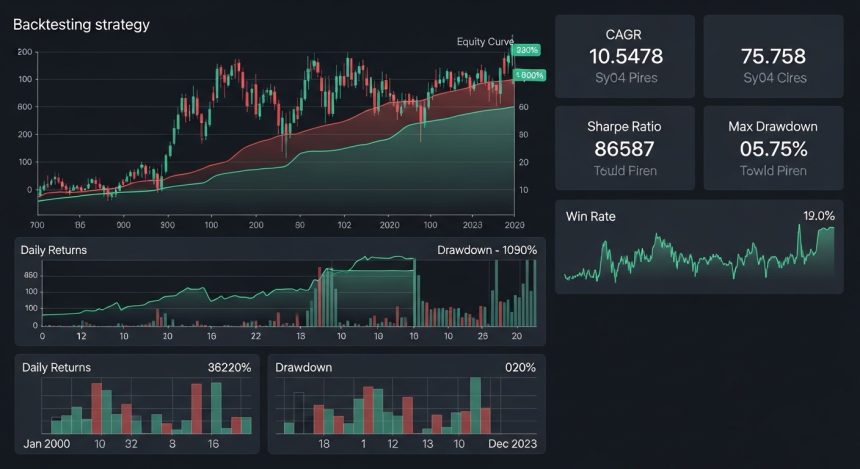Select the 75.758 metric value
Viewport: 860px width, 469px height.
click(773, 56)
